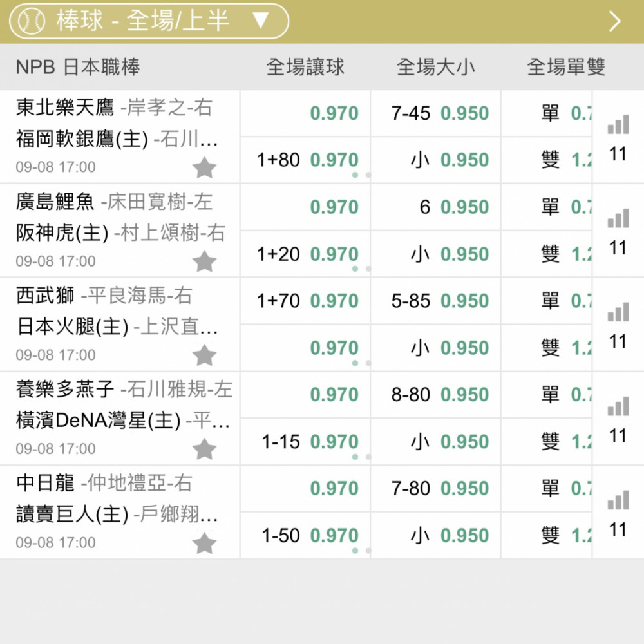Open 日本火腿(主) team row details
This screenshot has height=644, width=644.
point(117,327)
